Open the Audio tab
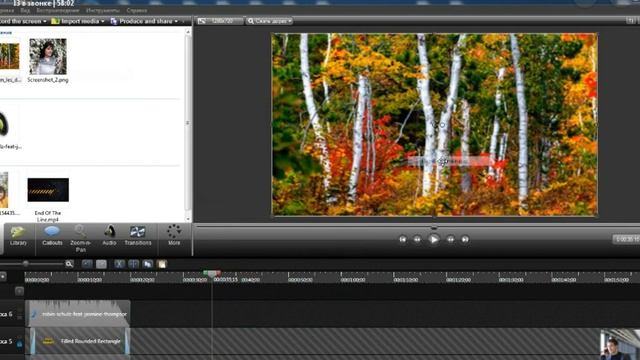The width and height of the screenshot is (640, 360). pyautogui.click(x=109, y=236)
